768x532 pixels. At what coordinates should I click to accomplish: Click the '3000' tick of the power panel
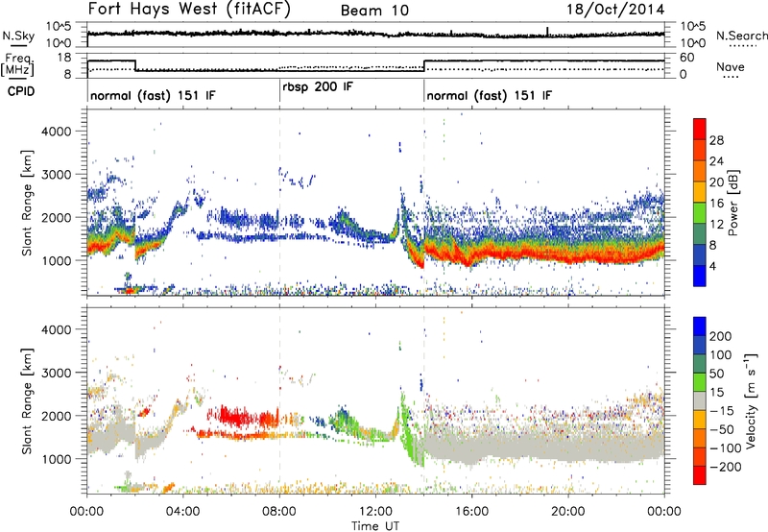56,175
